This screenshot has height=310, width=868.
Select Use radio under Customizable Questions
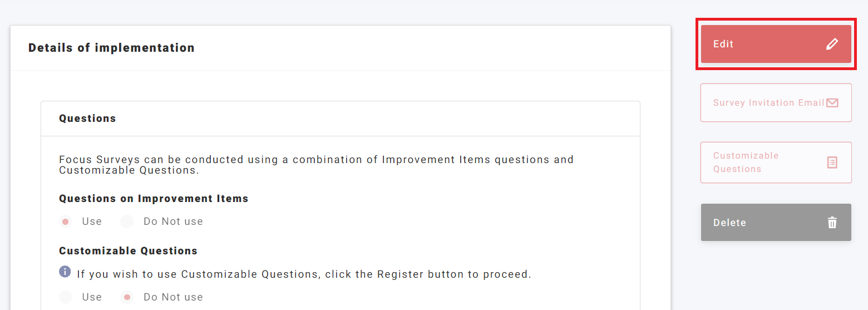[x=66, y=297]
